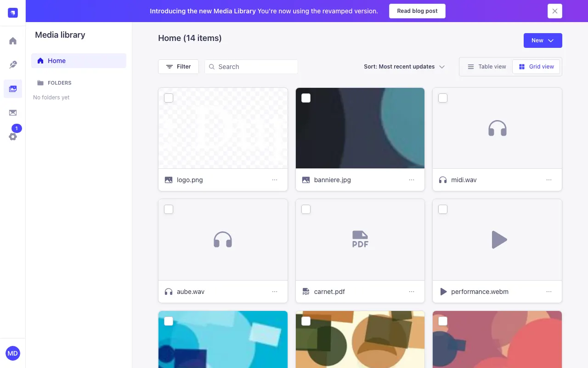Click the carnet.pdf file name

click(x=329, y=292)
